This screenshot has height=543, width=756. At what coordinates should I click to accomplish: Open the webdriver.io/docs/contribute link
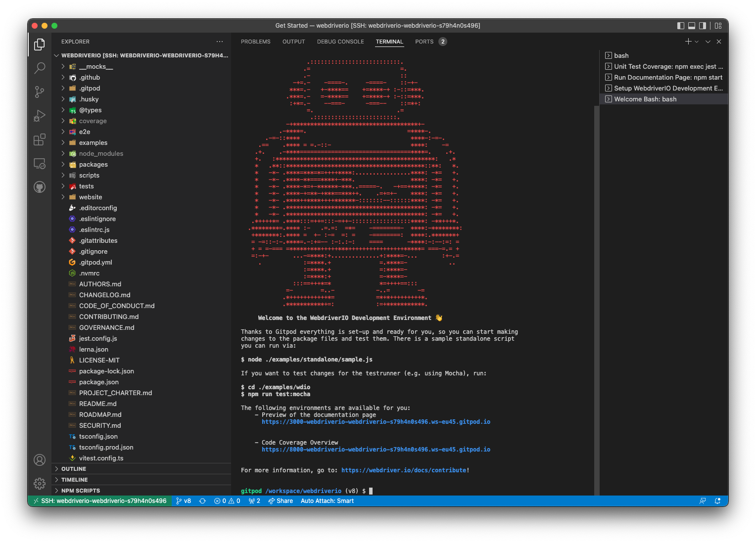(404, 470)
